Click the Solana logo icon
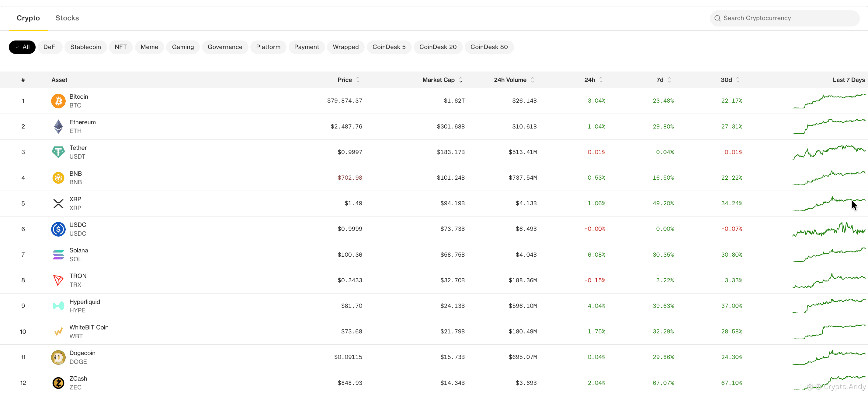Viewport: 868px width, 394px height. coord(58,255)
